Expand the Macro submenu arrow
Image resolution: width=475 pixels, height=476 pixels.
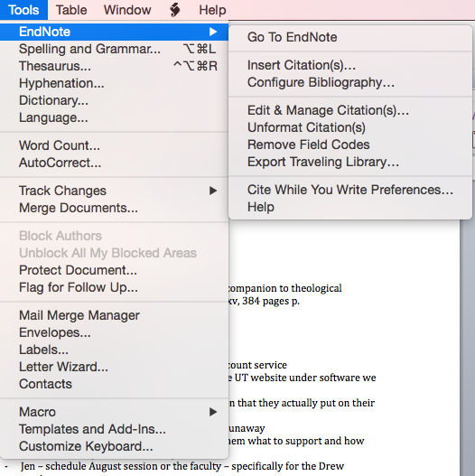(213, 412)
